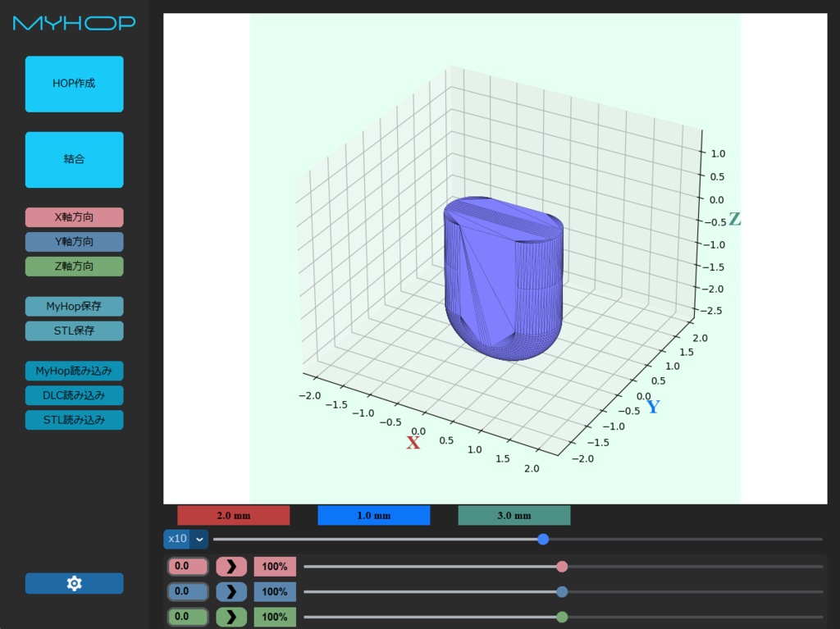The image size is (840, 629).
Task: Click DLC読み込み button
Action: [x=75, y=395]
